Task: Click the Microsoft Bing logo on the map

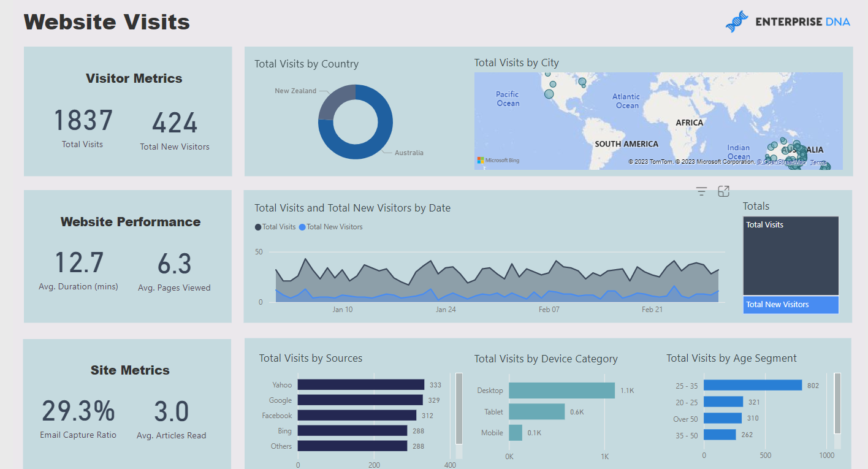Action: (498, 161)
